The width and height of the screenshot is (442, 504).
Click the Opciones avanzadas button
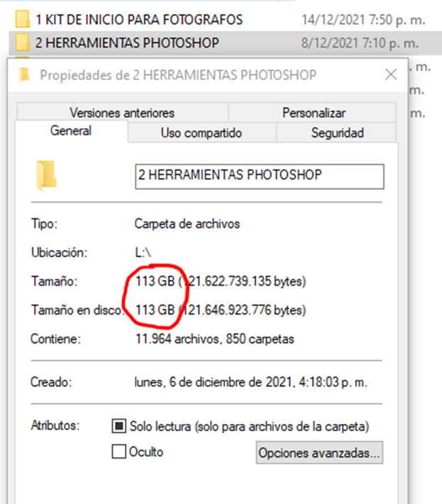click(319, 452)
